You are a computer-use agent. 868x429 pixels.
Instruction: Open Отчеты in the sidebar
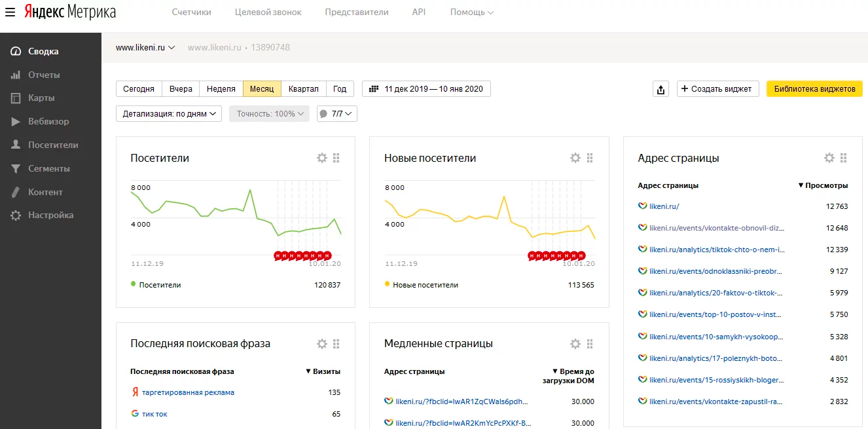(x=44, y=75)
